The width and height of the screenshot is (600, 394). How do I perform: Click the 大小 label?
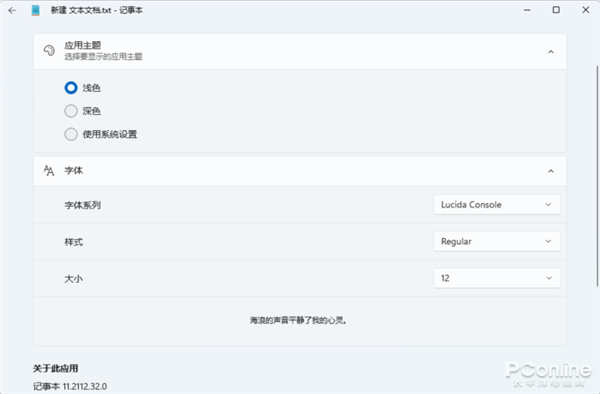pyautogui.click(x=73, y=278)
